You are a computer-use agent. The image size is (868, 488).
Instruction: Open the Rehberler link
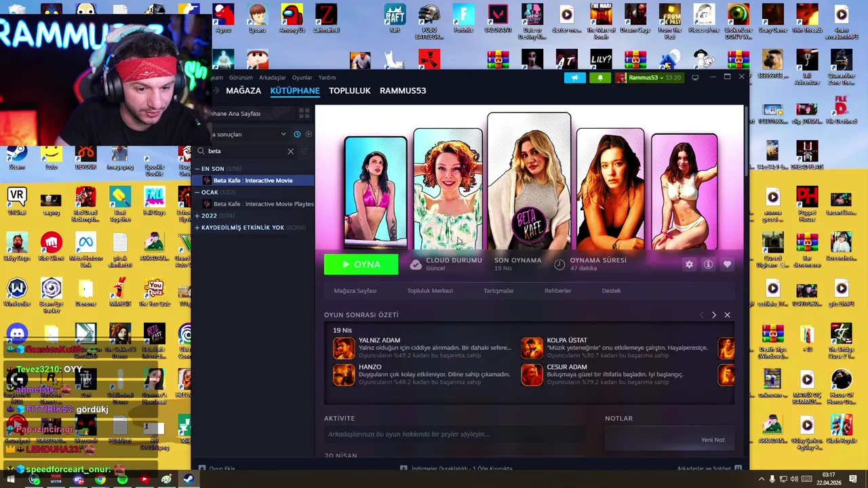pos(558,291)
